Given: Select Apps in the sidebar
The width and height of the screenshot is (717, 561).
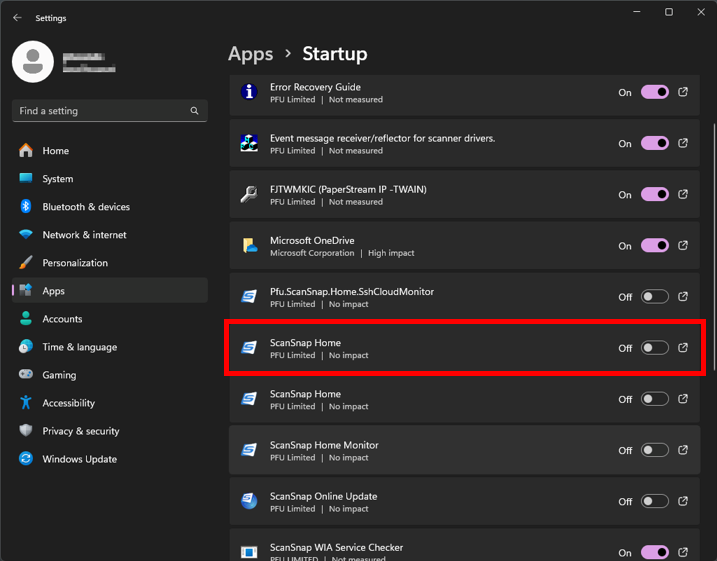Looking at the screenshot, I should pos(110,290).
